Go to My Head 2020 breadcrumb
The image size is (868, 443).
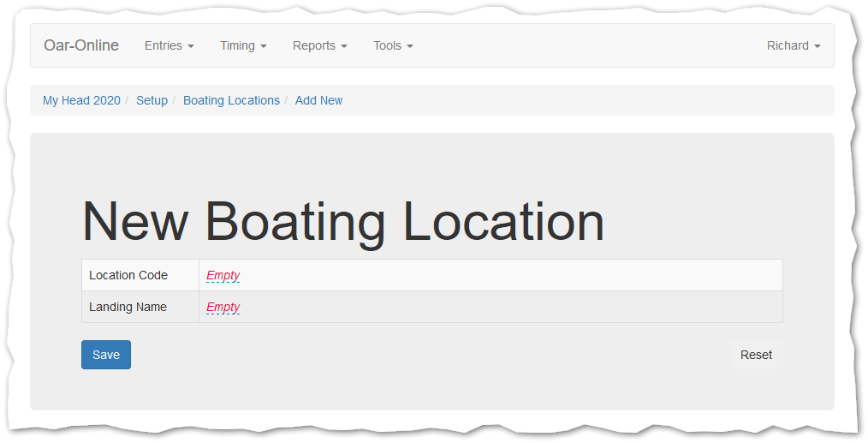click(81, 100)
